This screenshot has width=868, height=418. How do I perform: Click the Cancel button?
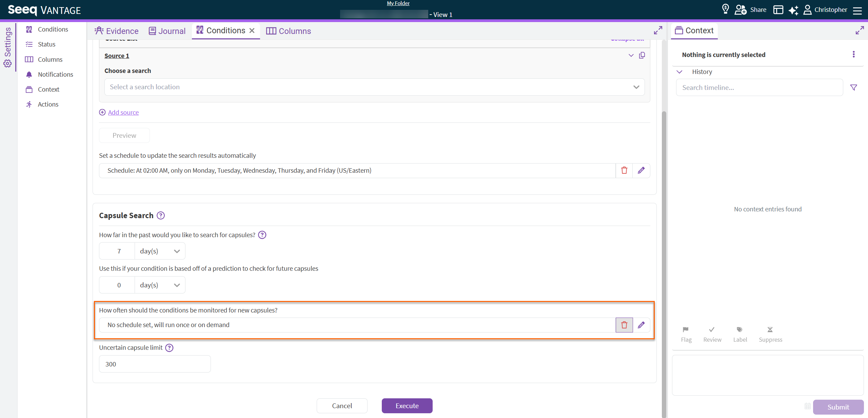click(342, 406)
